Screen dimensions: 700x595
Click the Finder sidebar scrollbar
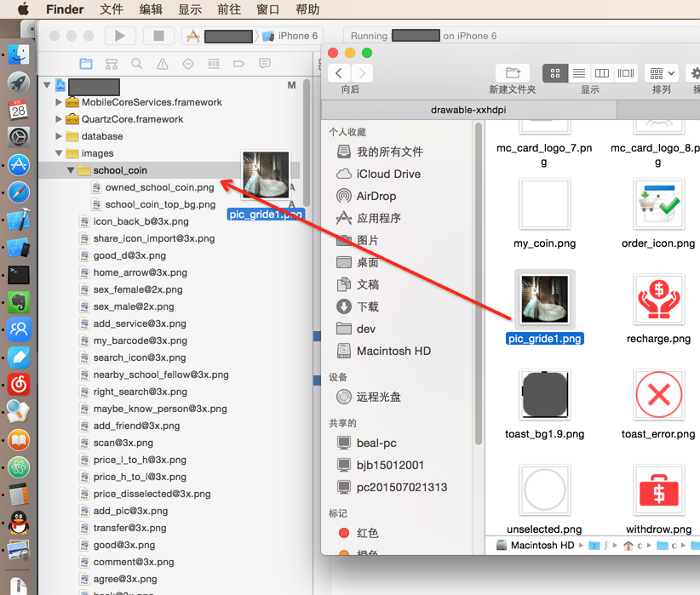(478, 284)
